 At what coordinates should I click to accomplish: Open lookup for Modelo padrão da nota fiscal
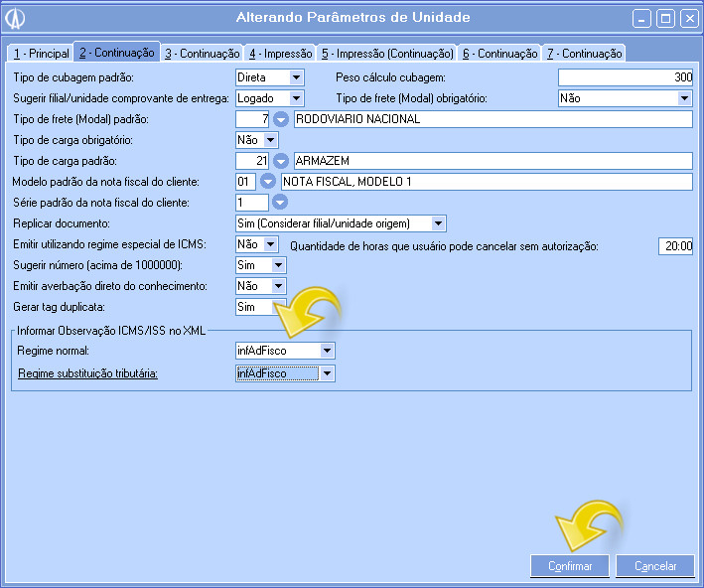click(x=268, y=182)
